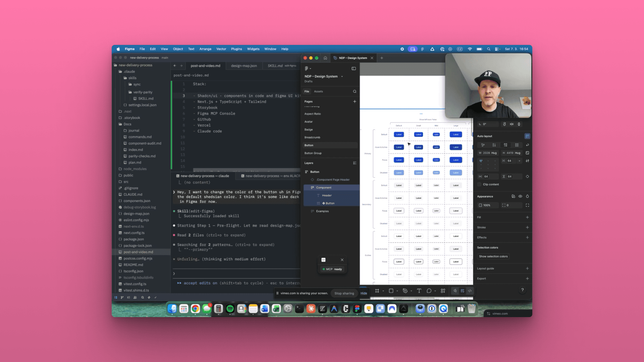Screen dimensions: 644x362
Task: Add a Layout guide plus icon
Action: 527,268
